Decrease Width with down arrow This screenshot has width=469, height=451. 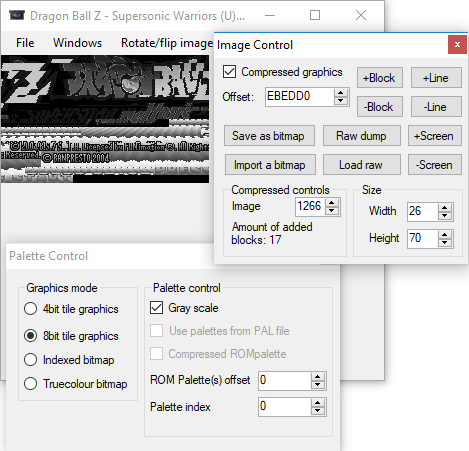tap(445, 215)
